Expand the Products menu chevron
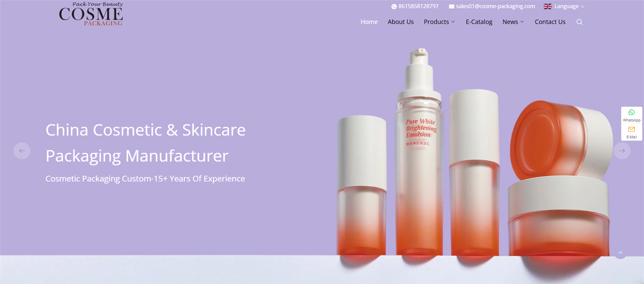Screen dimensions: 644x284 click(453, 22)
